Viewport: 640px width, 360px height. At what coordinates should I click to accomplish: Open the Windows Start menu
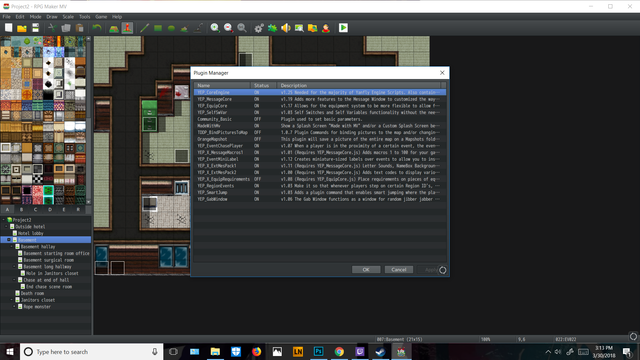click(x=10, y=351)
